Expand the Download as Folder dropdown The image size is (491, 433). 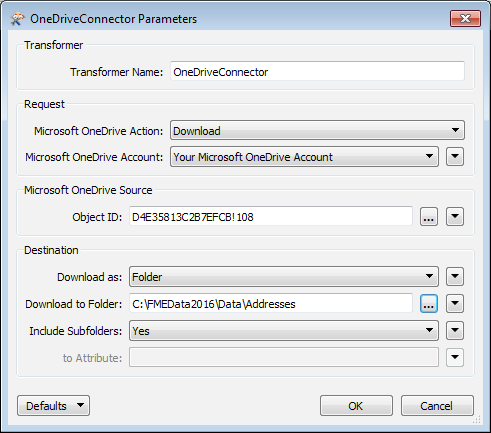pyautogui.click(x=284, y=276)
